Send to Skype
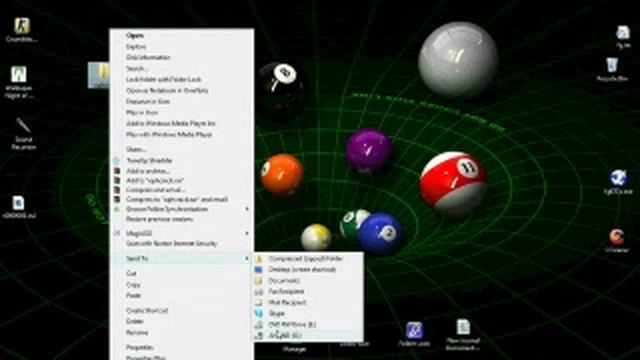The image size is (640, 360). [x=276, y=313]
